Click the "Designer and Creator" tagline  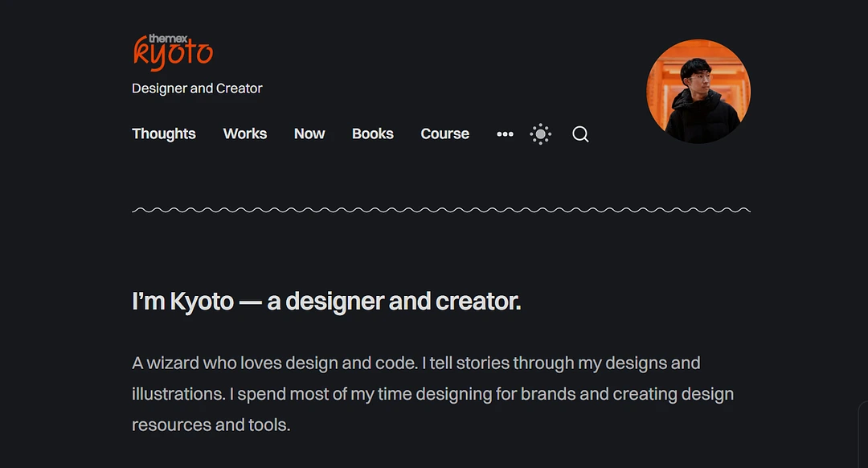point(197,88)
